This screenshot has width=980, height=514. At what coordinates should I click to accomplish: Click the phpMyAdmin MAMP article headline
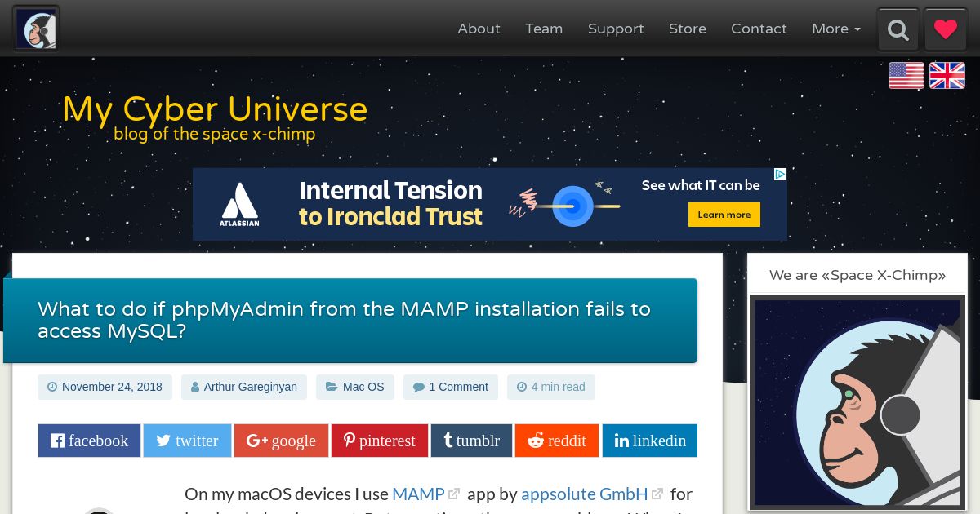pos(344,320)
